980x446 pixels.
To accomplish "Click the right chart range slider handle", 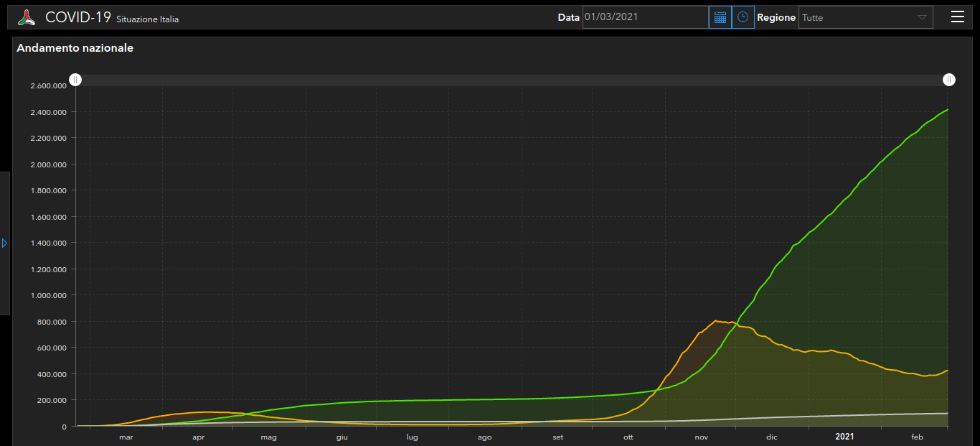I will pyautogui.click(x=948, y=80).
